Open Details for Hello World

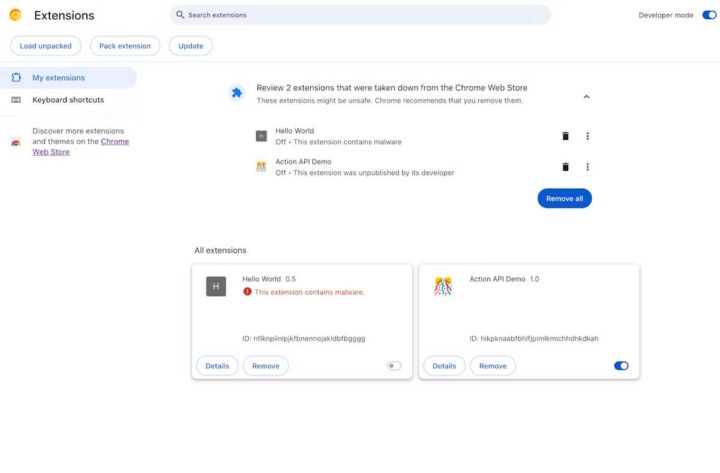[x=217, y=366]
